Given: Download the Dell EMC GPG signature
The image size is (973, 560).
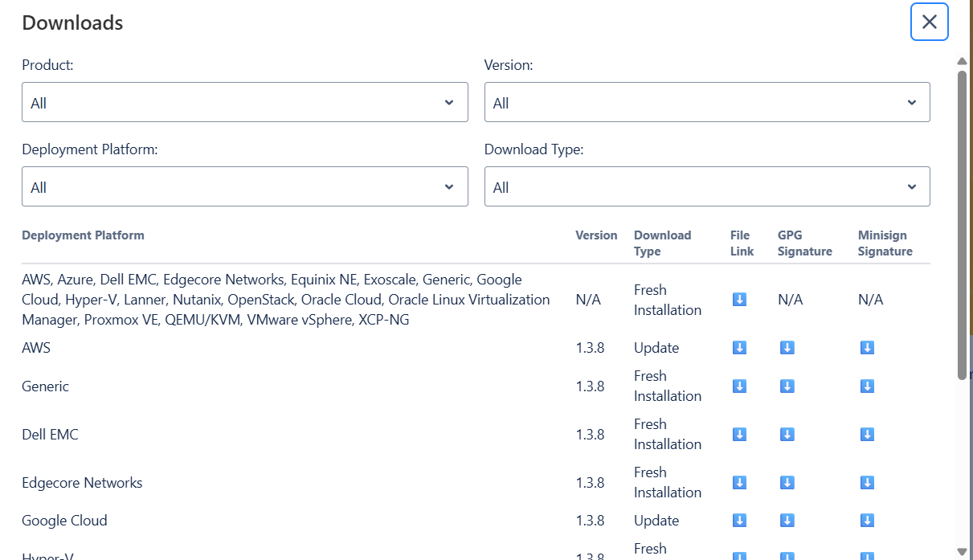Looking at the screenshot, I should tap(787, 434).
